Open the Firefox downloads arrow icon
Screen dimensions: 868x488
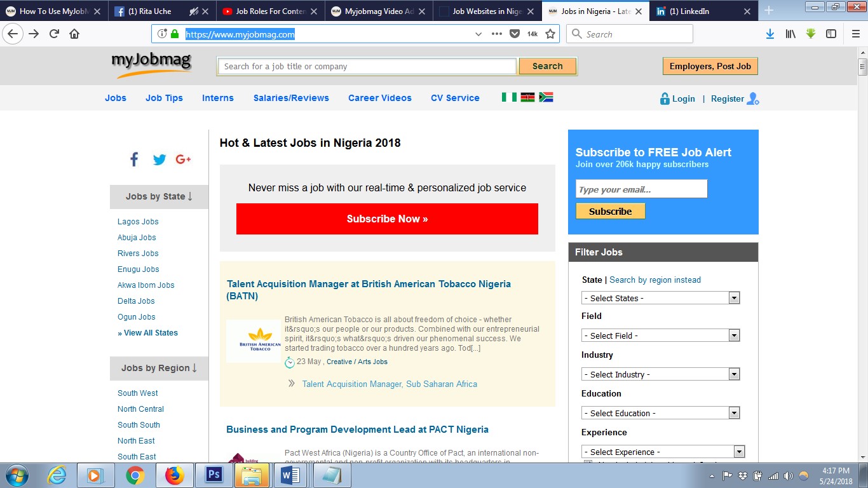[770, 34]
